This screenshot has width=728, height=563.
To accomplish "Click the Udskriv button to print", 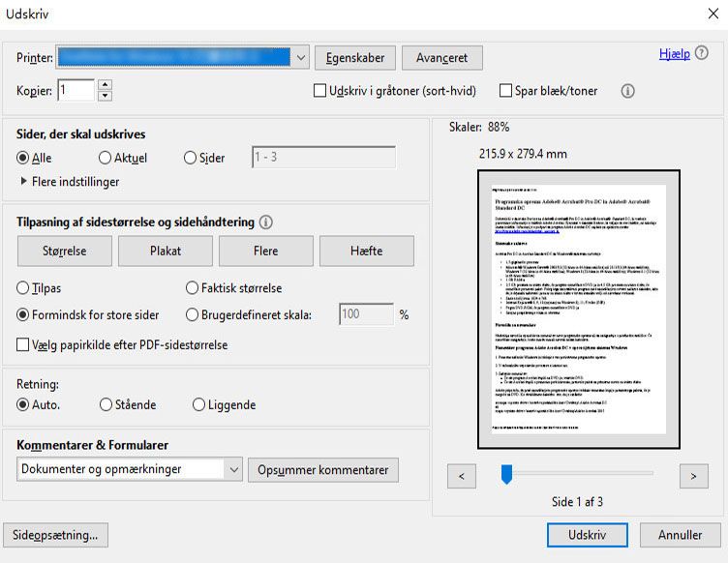I will pyautogui.click(x=588, y=535).
